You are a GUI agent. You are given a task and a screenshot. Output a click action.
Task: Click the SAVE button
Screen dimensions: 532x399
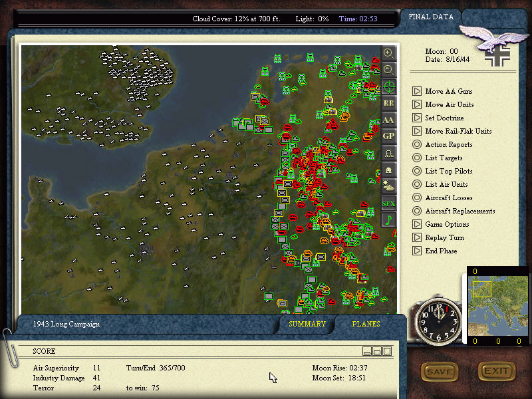coord(440,372)
